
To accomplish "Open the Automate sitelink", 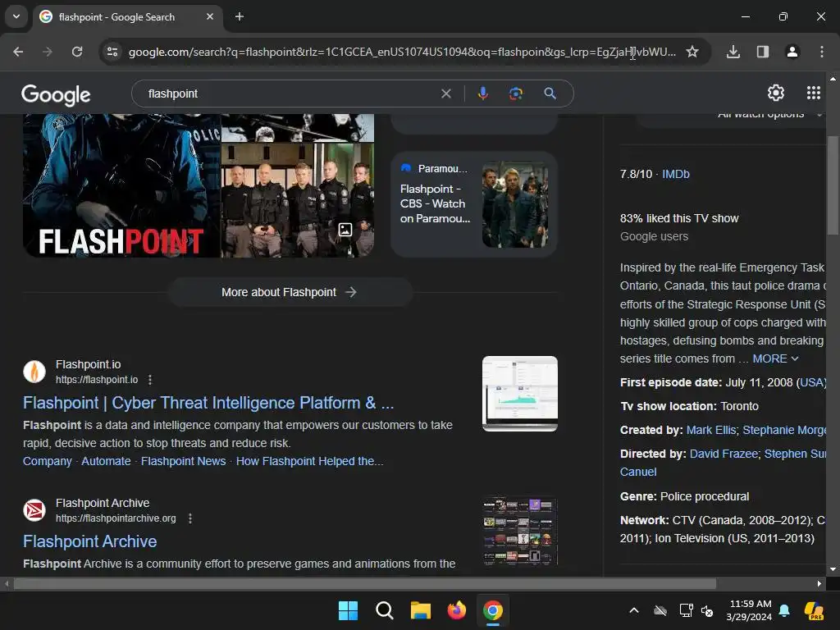I will click(106, 461).
